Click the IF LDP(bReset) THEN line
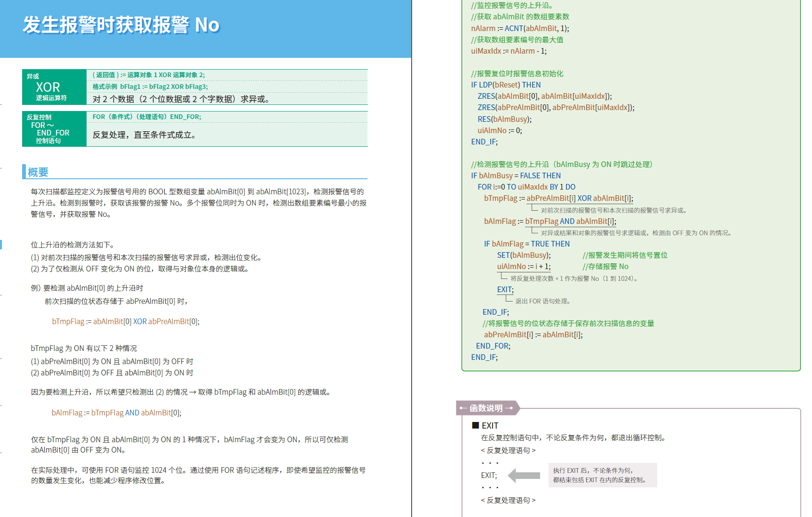 [506, 85]
